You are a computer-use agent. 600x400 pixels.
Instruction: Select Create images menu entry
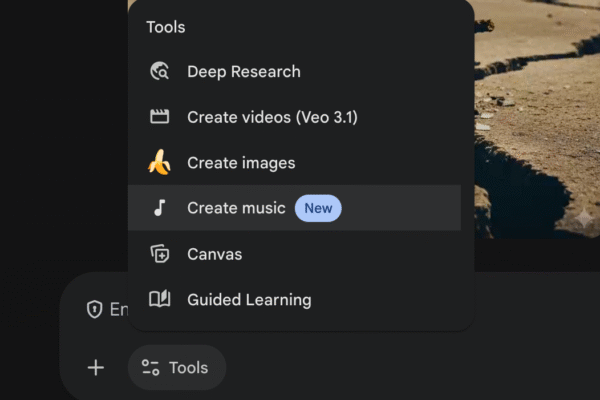[x=295, y=163]
